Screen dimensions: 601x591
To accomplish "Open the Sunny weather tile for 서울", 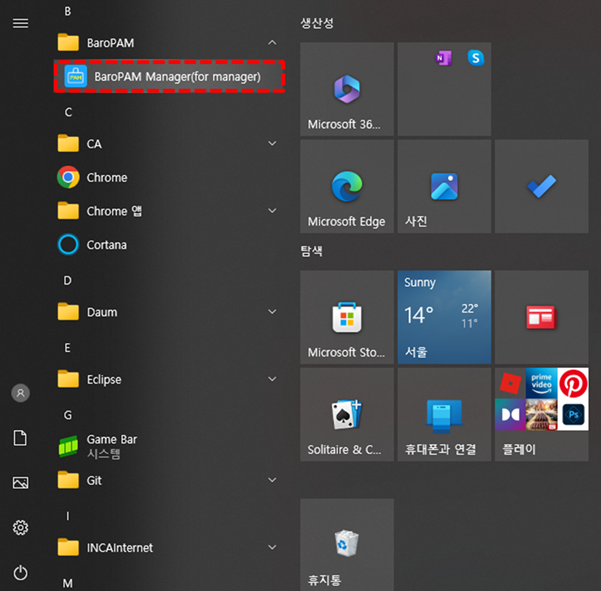I will click(444, 317).
